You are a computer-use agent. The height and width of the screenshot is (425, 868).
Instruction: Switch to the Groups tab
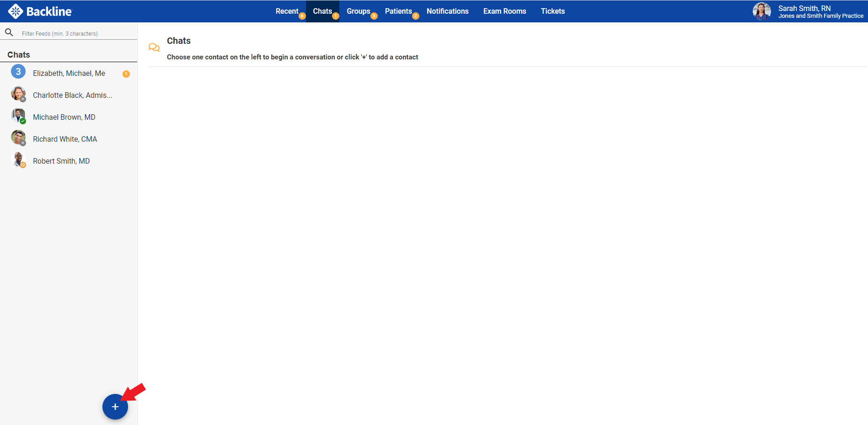pyautogui.click(x=358, y=11)
